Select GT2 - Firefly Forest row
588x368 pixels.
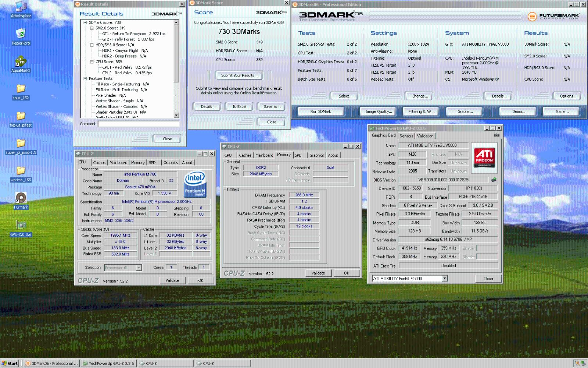[x=128, y=39]
